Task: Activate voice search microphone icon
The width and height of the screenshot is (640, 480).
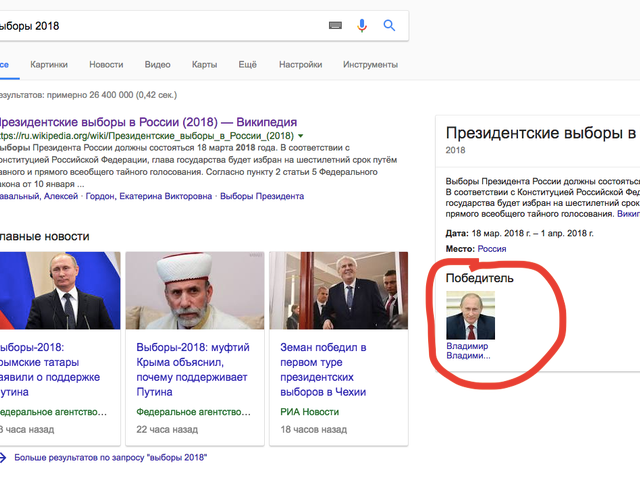Action: pos(362,25)
